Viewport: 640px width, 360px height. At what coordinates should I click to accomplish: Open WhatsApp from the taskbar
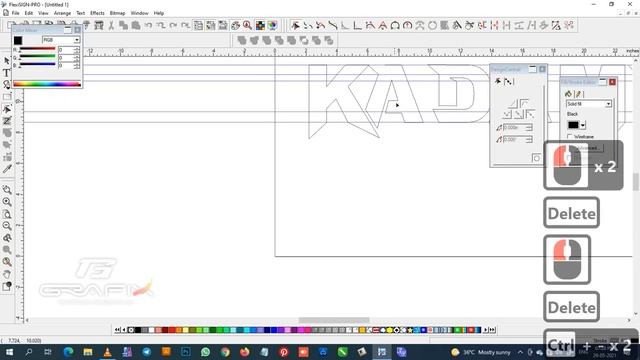tap(205, 352)
